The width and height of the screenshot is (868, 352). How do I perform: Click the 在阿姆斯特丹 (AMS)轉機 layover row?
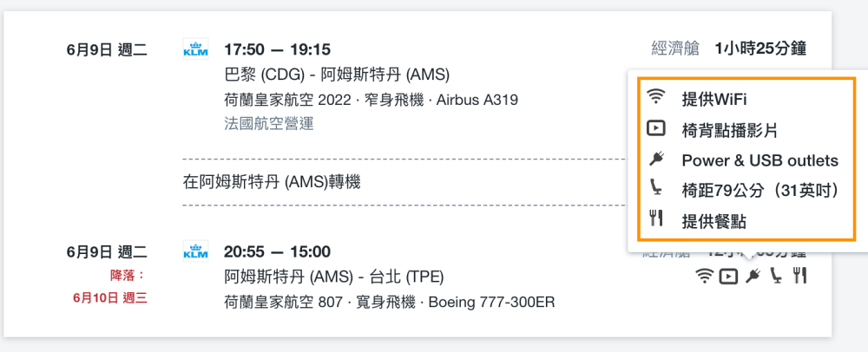(272, 182)
